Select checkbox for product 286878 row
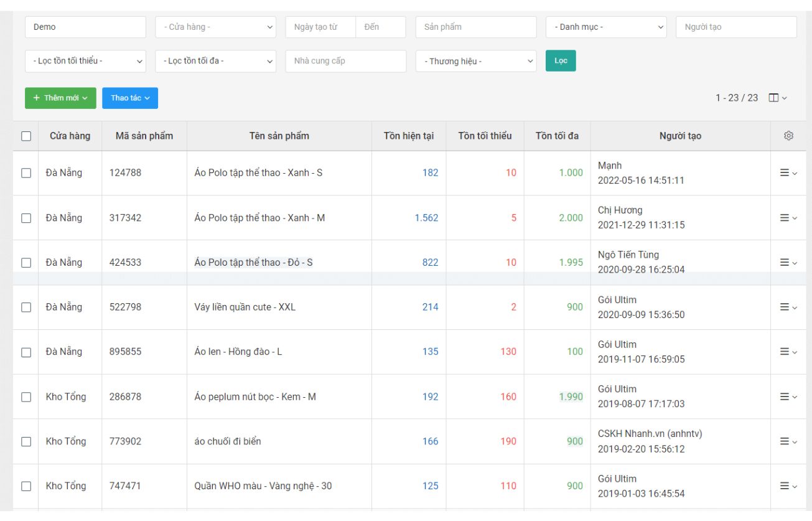The height and width of the screenshot is (521, 812). [26, 397]
